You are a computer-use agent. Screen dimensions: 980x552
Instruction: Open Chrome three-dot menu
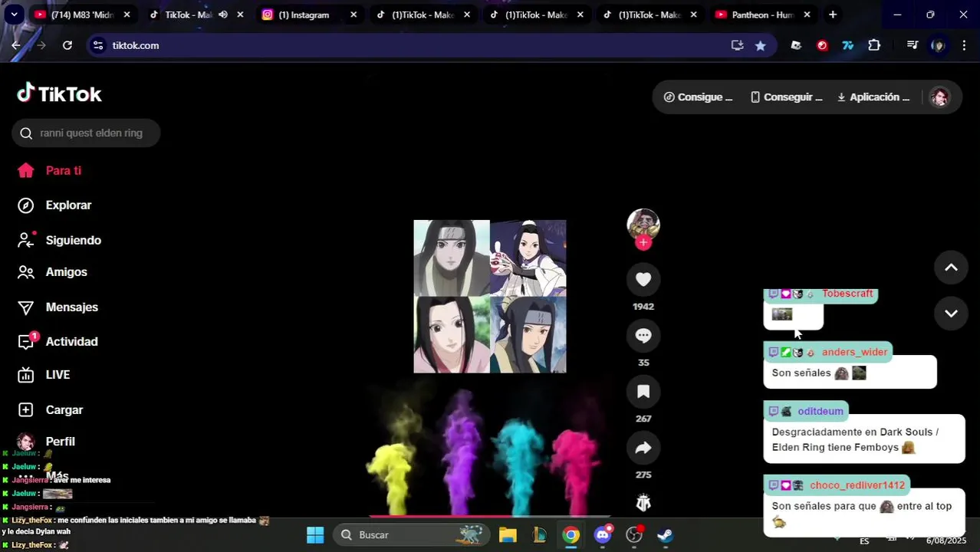tap(964, 45)
